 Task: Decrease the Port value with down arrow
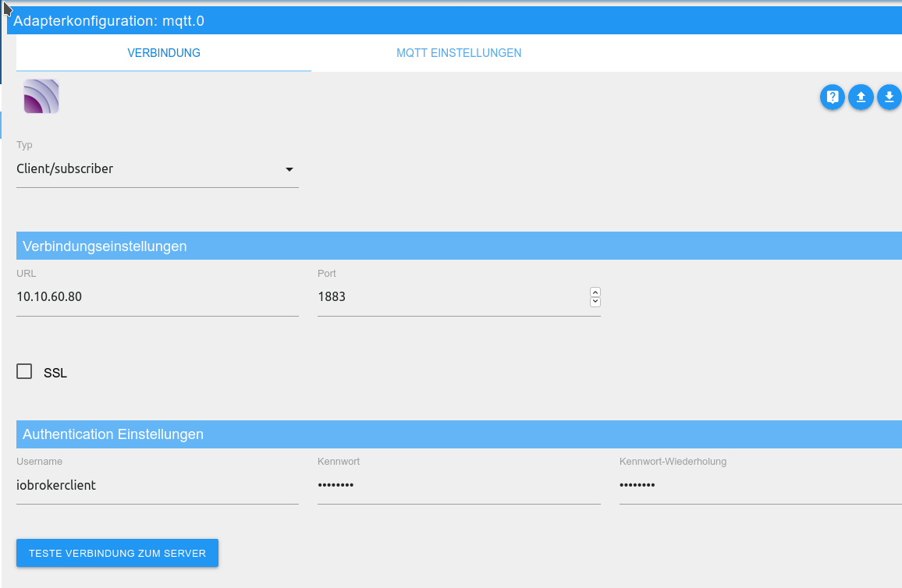point(595,302)
